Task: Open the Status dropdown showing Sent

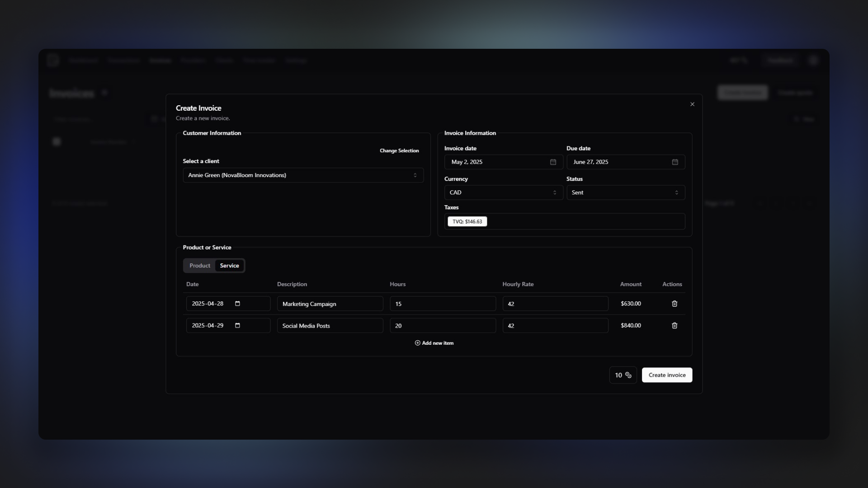Action: coord(625,192)
